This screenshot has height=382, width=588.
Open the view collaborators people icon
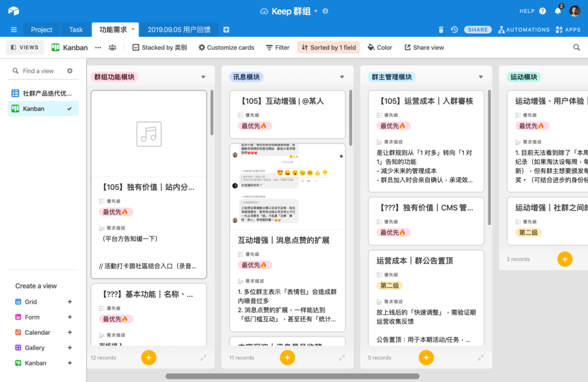click(113, 48)
